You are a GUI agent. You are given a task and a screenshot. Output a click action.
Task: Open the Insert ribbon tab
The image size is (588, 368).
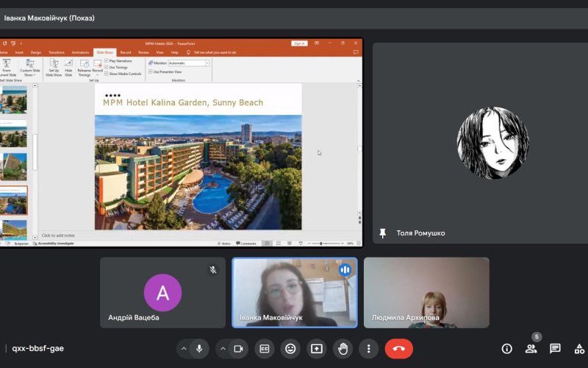click(19, 52)
